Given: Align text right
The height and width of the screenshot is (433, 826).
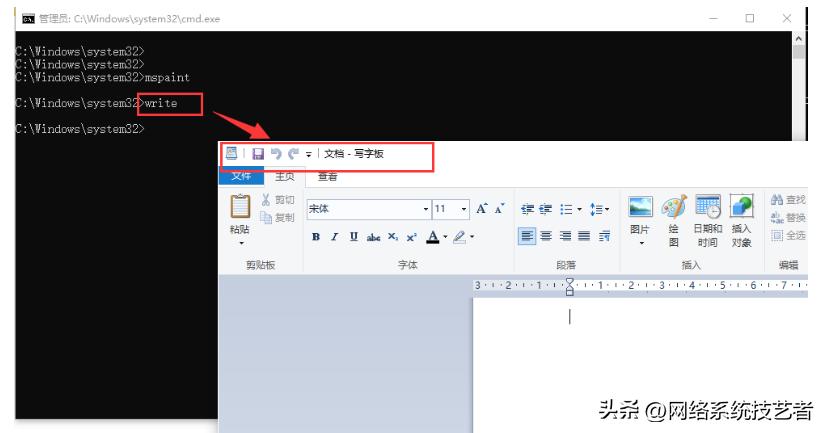Looking at the screenshot, I should point(565,236).
